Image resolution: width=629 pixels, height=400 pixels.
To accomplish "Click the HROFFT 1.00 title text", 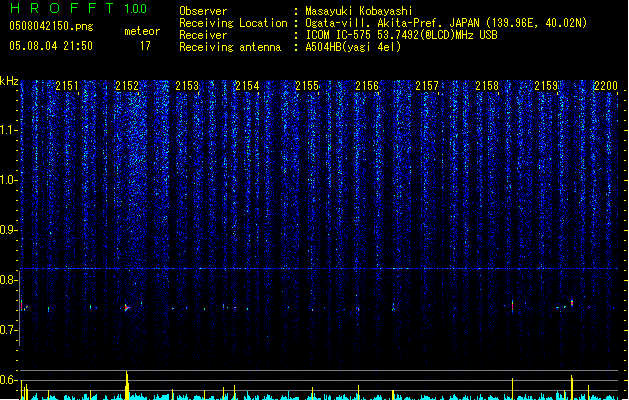I will pos(79,8).
